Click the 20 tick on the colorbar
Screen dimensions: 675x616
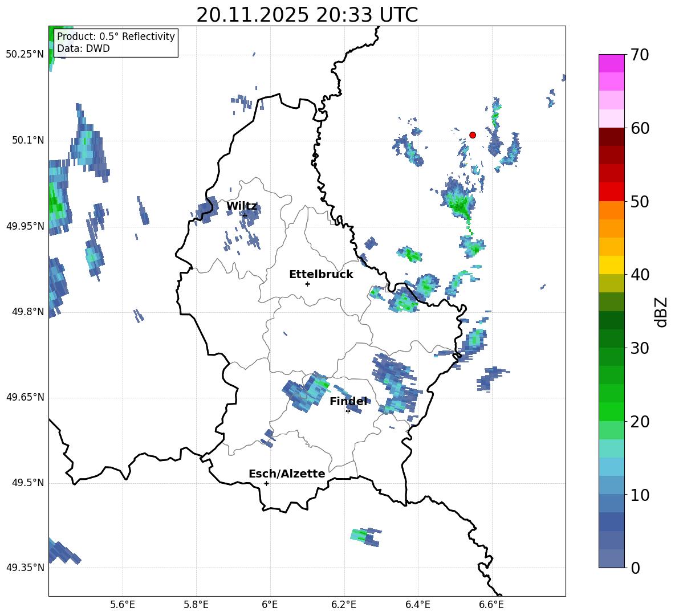(x=640, y=422)
